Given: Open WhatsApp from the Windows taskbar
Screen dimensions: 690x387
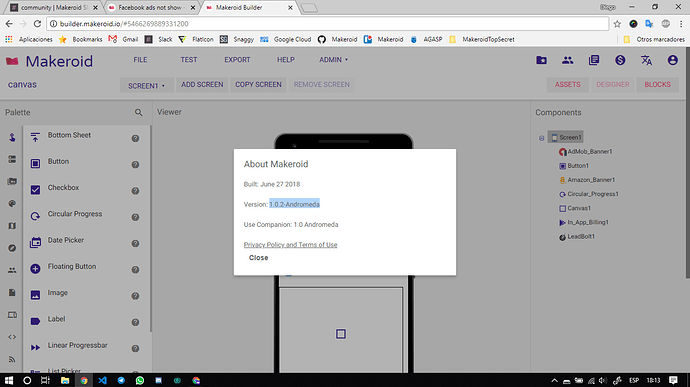Looking at the screenshot, I should (x=140, y=380).
